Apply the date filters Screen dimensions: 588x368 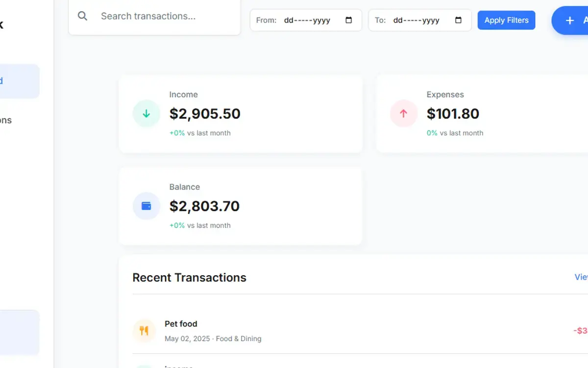click(x=506, y=20)
